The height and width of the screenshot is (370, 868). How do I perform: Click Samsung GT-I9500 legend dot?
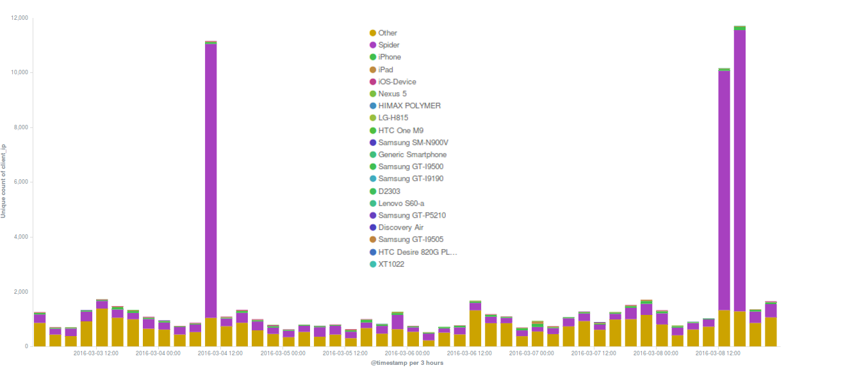(x=373, y=167)
